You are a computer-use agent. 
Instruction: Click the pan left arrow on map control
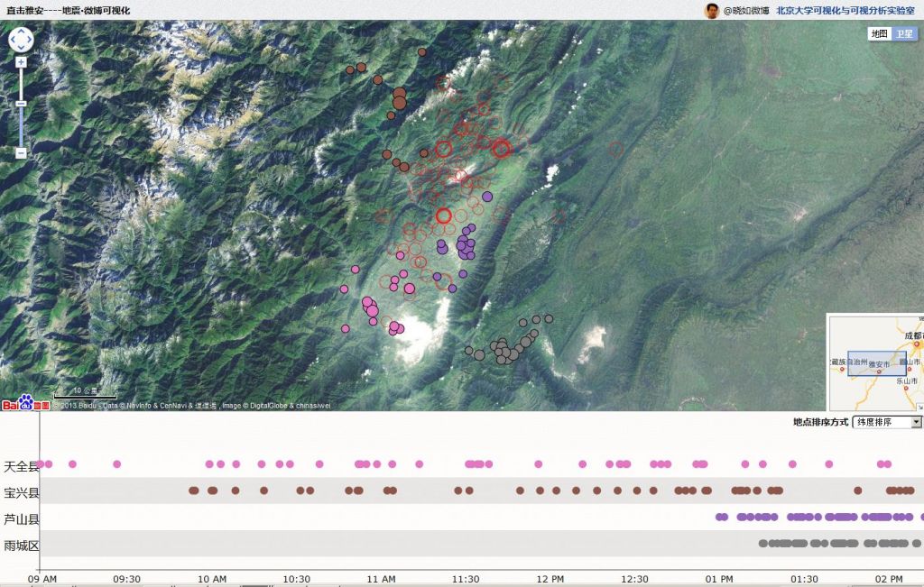[x=13, y=40]
